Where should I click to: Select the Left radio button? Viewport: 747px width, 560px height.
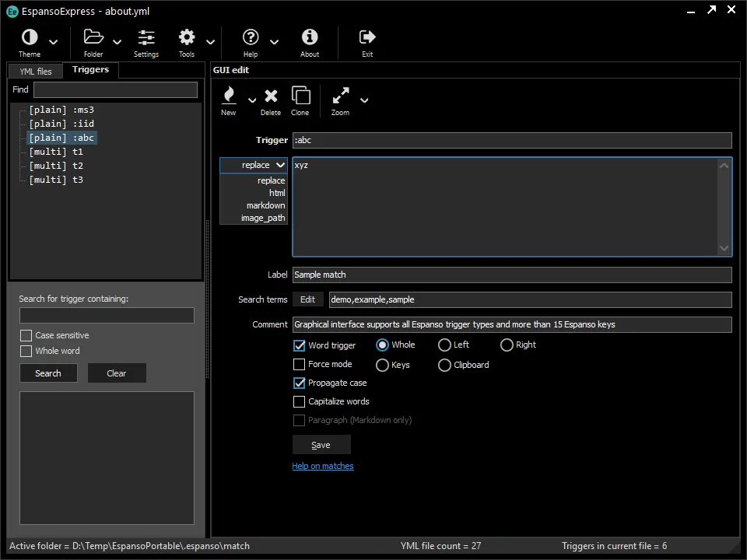pos(444,345)
